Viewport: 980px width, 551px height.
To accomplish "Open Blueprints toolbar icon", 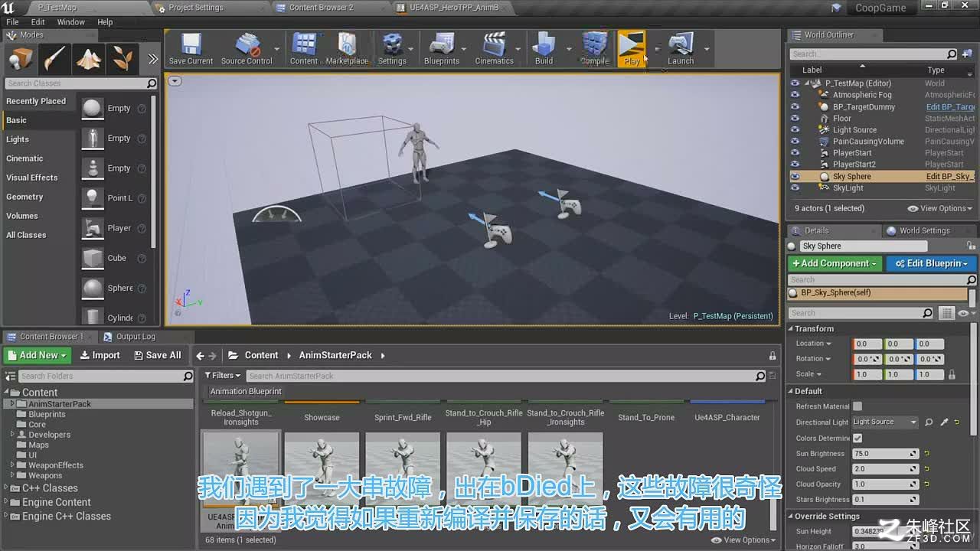I will (442, 48).
